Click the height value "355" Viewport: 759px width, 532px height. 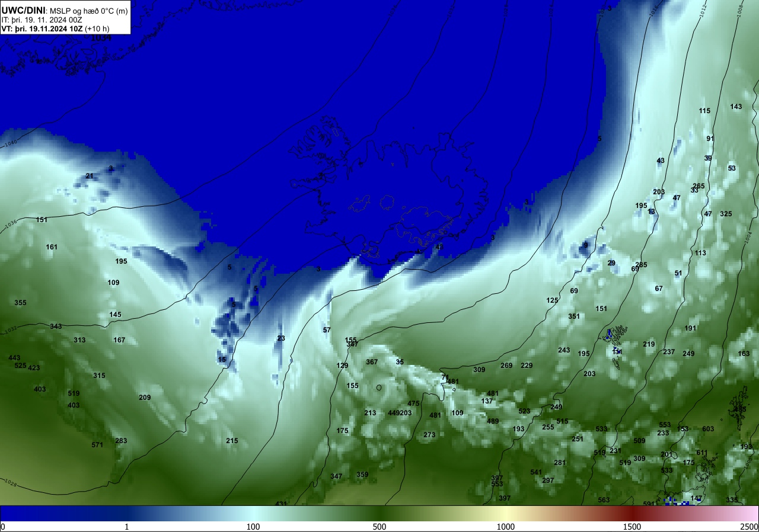click(21, 303)
